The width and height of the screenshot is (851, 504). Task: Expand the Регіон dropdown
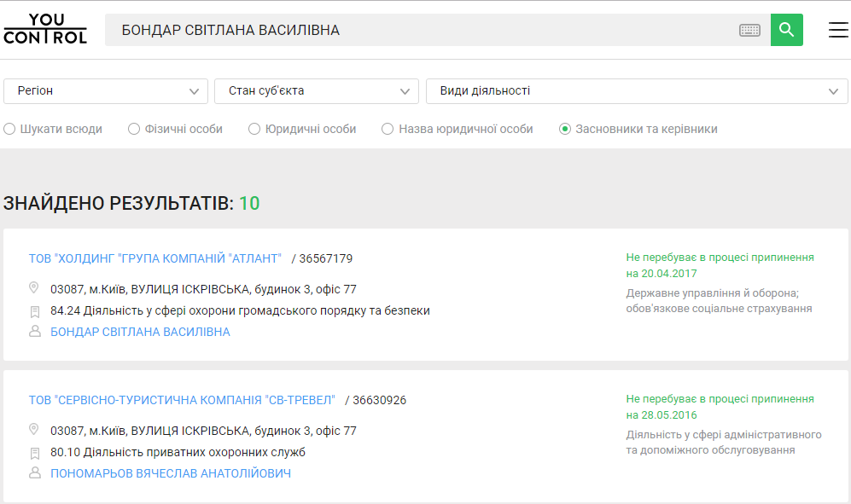(106, 91)
